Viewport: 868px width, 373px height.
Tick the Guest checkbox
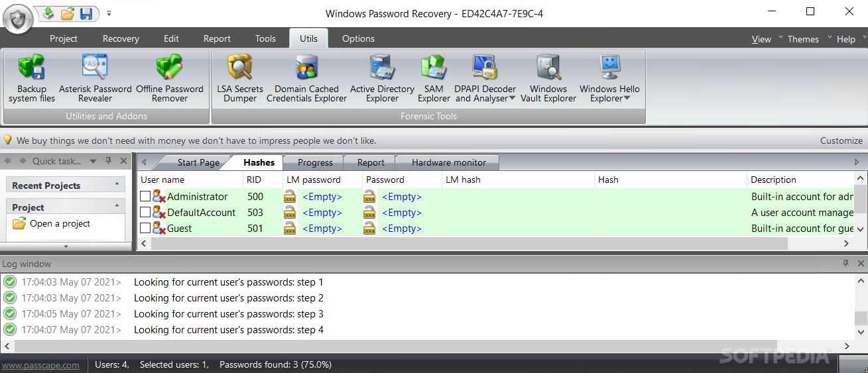point(145,229)
